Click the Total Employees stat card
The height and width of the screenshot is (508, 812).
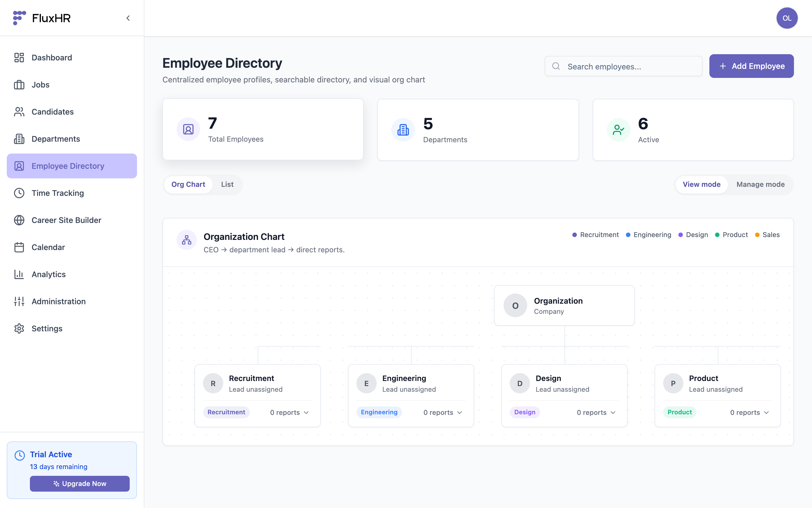263,129
